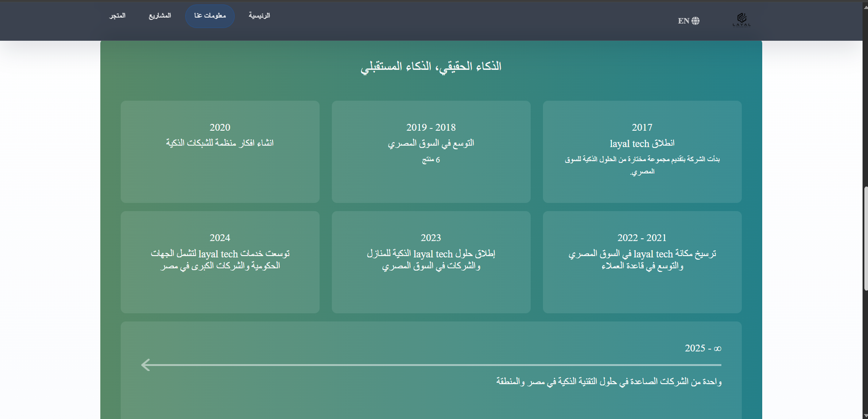Screen dimensions: 868x419
Task: Click the 2022 - 2021 year label
Action: (642, 238)
